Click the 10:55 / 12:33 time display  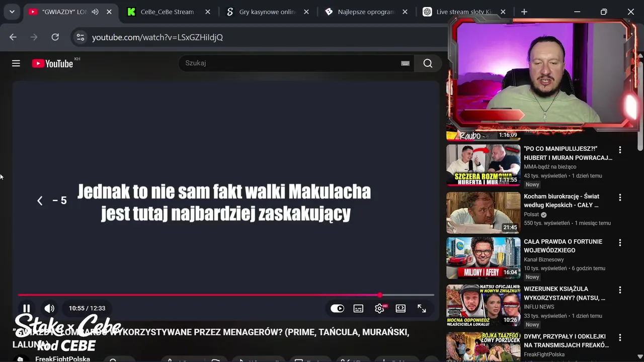tap(87, 308)
